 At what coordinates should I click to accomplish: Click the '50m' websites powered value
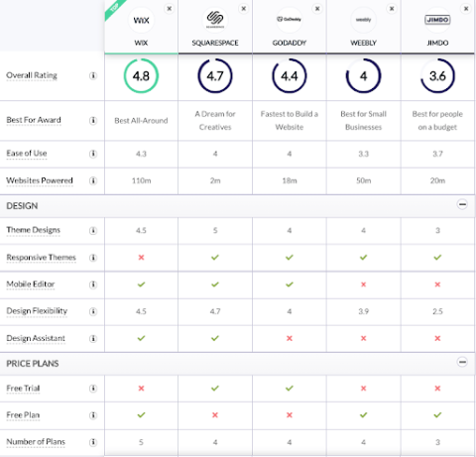pos(363,180)
